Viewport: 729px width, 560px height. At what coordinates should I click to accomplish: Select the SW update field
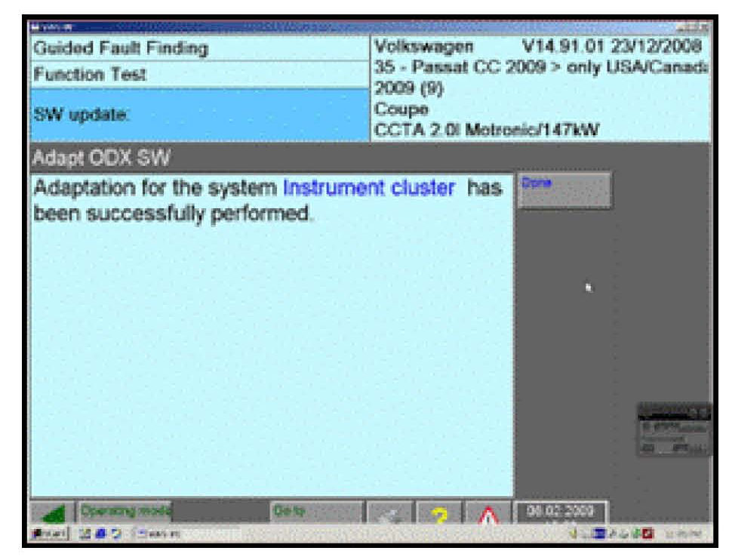[199, 115]
